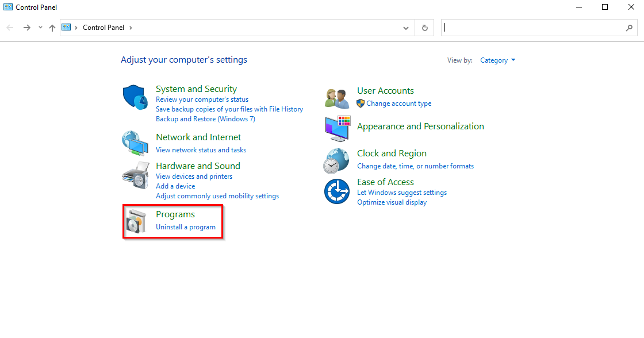The width and height of the screenshot is (644, 338).
Task: Open User Accounts heading
Action: click(x=385, y=91)
